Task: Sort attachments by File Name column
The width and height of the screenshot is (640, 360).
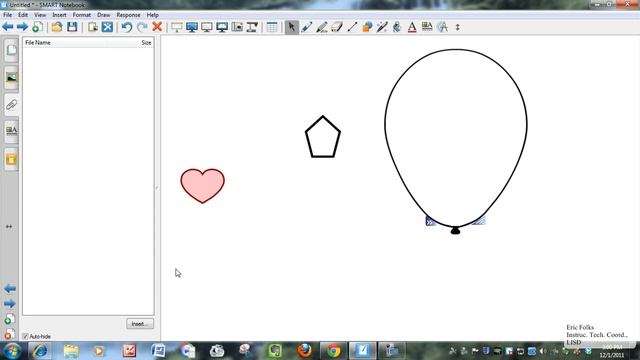Action: click(x=38, y=42)
